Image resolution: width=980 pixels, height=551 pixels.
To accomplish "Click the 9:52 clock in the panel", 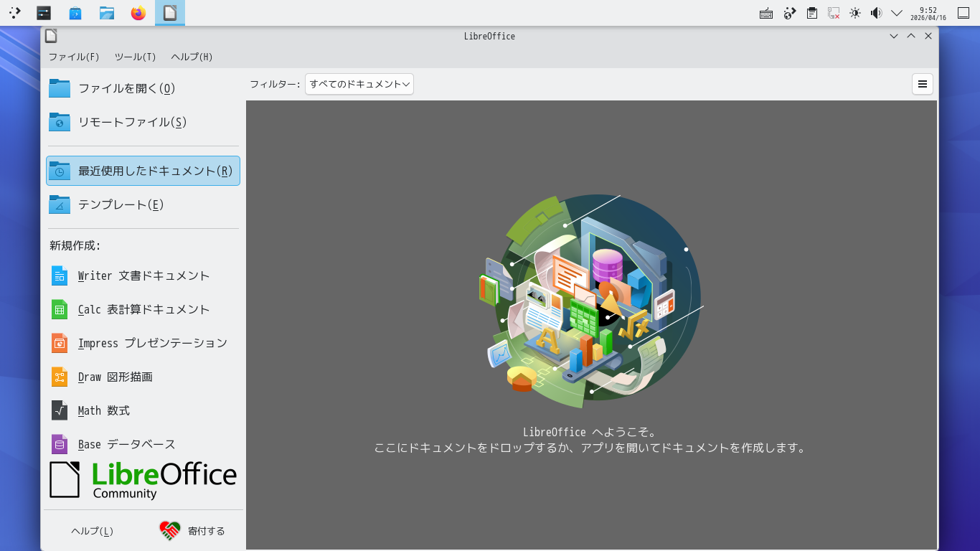I will click(928, 13).
